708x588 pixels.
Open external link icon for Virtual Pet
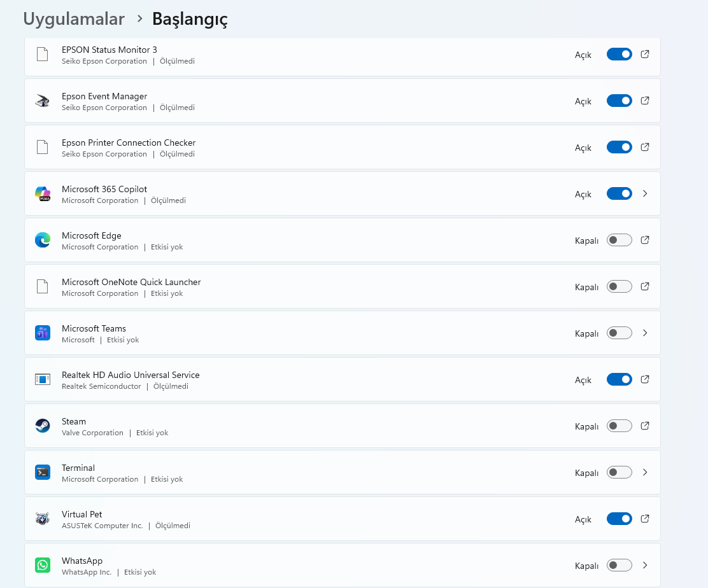point(645,519)
